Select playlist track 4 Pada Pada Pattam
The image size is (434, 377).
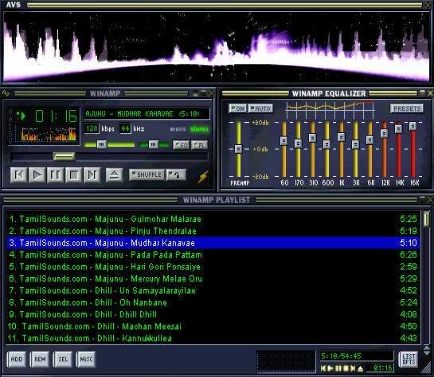click(213, 255)
